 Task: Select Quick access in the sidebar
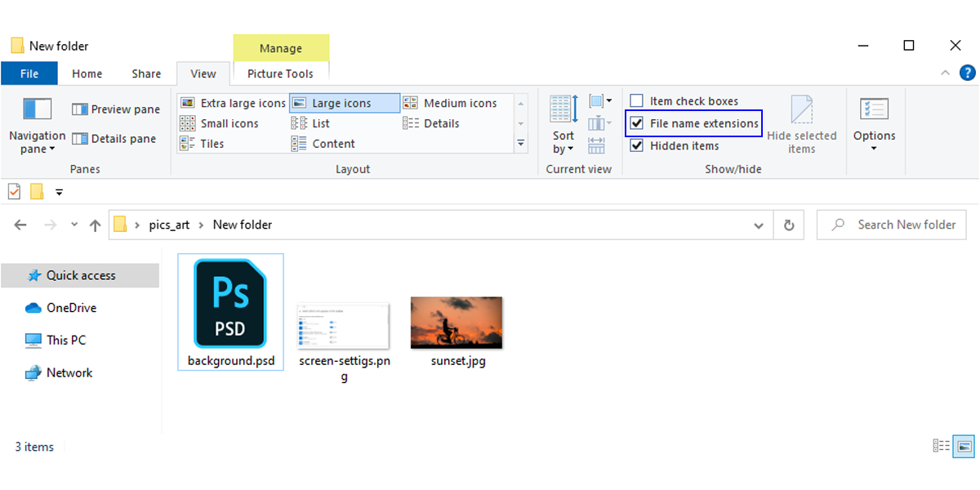[80, 275]
